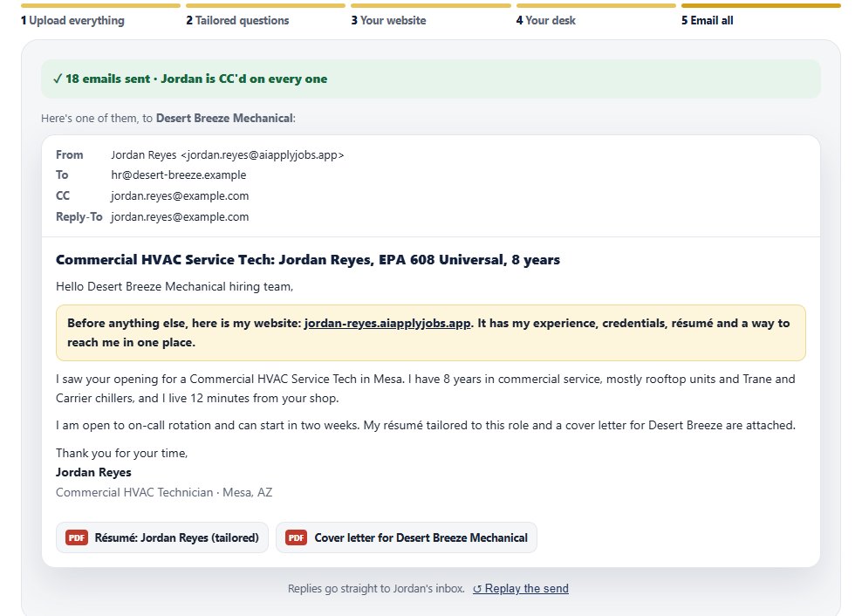
Task: Select the '18 emails sent' confirmation text
Action: (108, 79)
